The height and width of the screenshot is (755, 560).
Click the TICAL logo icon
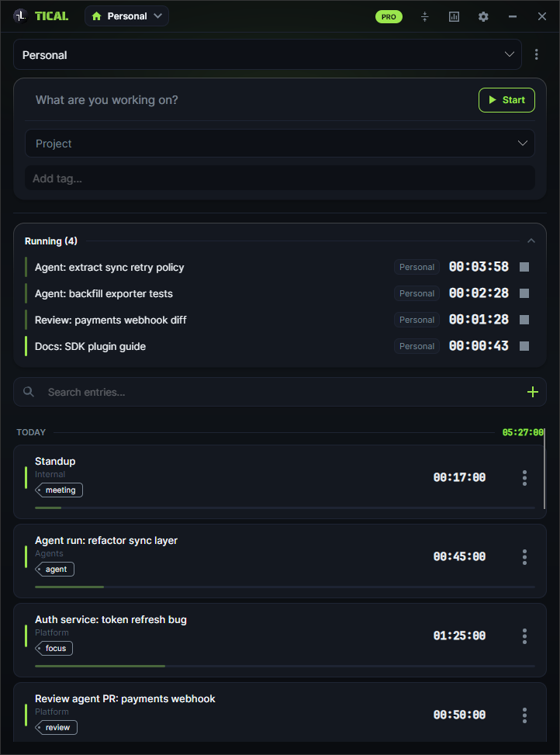[x=20, y=16]
